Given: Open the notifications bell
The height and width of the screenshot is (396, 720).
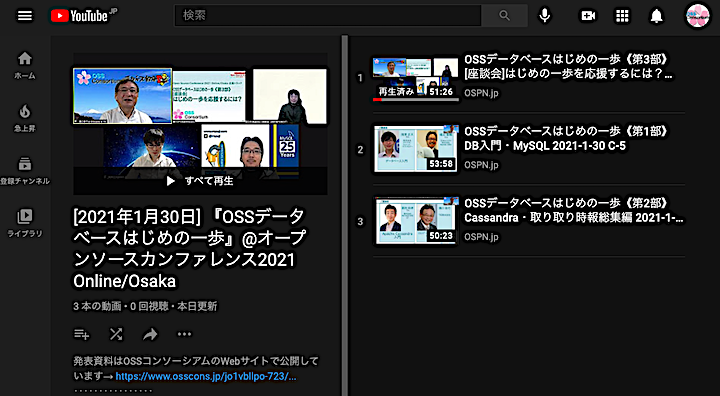Looking at the screenshot, I should click(x=657, y=16).
